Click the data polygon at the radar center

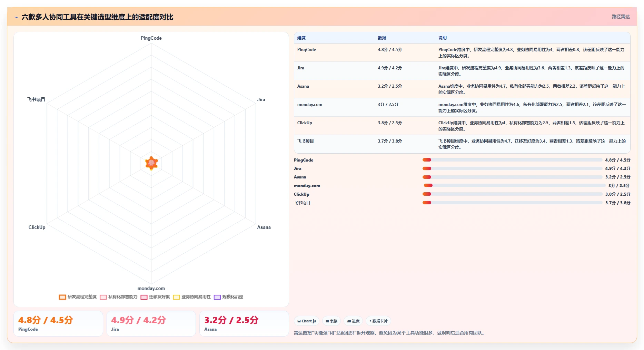point(151,163)
